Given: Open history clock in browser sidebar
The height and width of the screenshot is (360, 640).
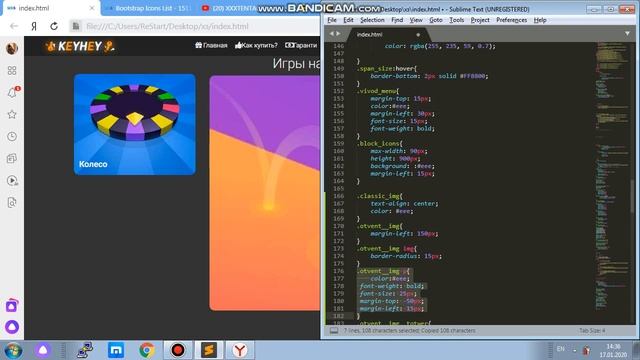Looking at the screenshot, I should tap(12, 136).
